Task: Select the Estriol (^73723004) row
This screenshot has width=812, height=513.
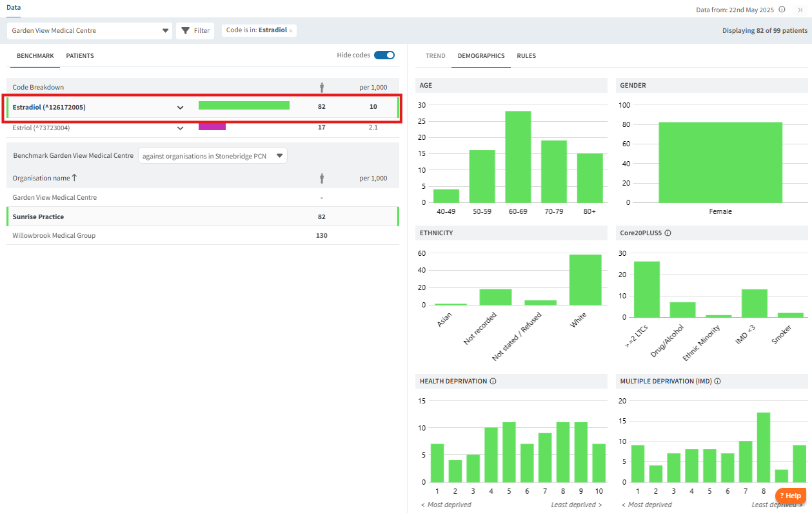Action: tap(203, 128)
